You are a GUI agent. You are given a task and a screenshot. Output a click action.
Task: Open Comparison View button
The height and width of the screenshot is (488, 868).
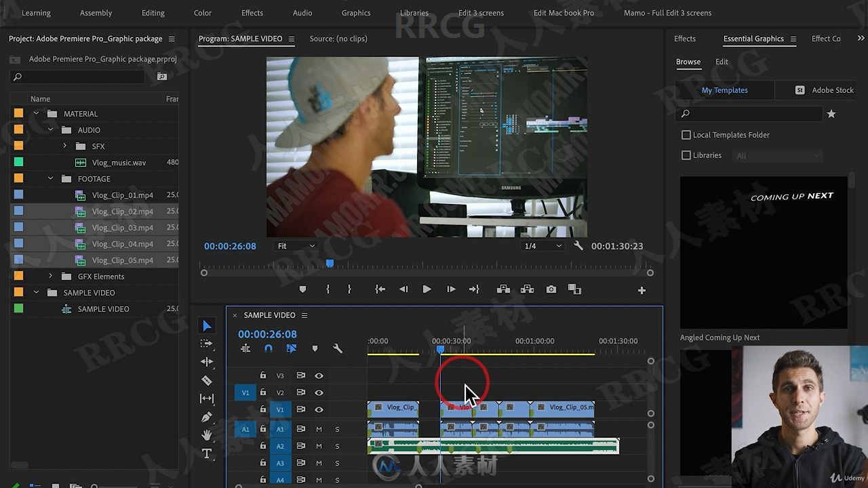(574, 289)
